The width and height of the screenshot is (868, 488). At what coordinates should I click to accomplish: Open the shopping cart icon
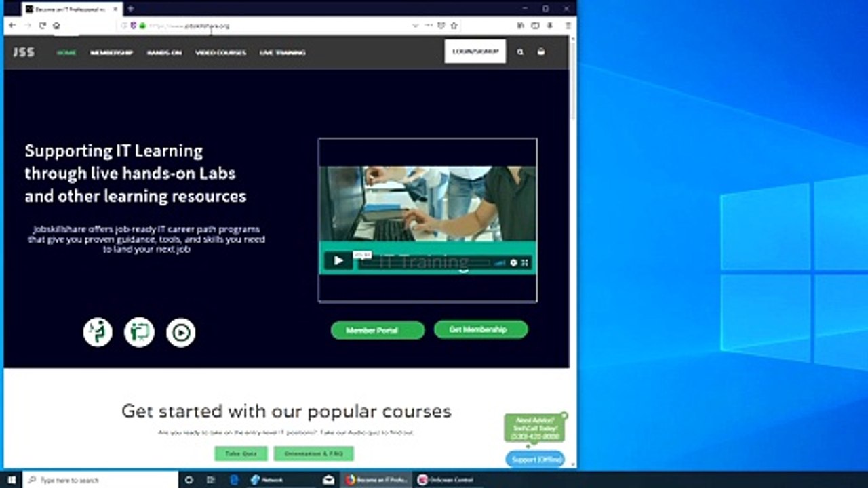pos(540,52)
